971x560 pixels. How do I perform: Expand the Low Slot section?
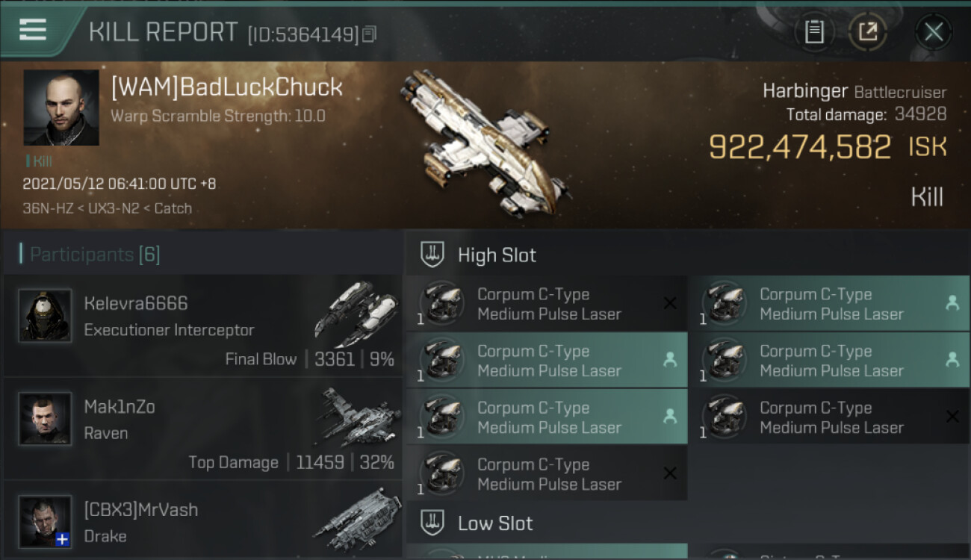click(477, 523)
